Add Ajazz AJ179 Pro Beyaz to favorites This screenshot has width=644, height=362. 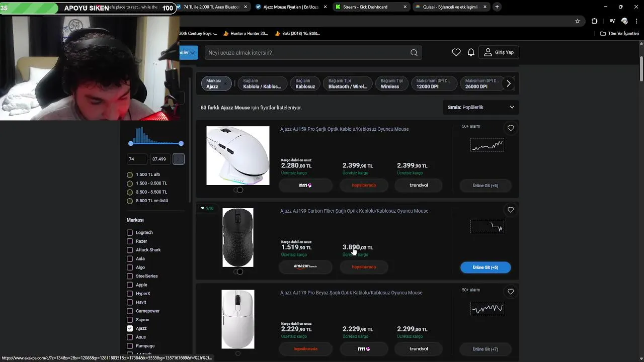click(511, 292)
